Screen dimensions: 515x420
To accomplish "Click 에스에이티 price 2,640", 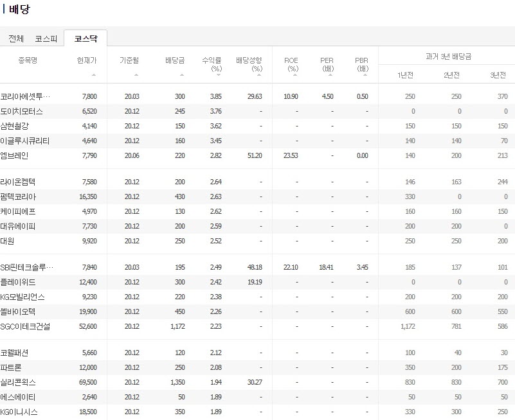I will click(89, 397).
